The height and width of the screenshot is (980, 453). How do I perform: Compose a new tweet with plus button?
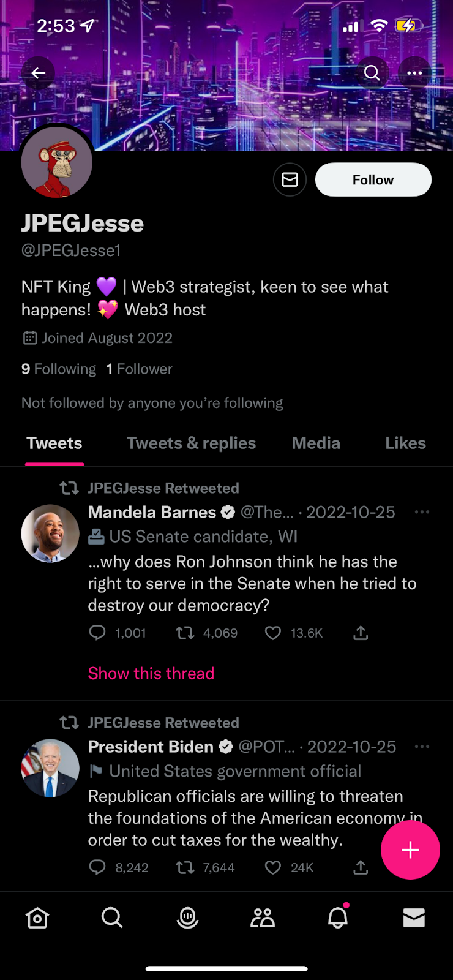(410, 850)
